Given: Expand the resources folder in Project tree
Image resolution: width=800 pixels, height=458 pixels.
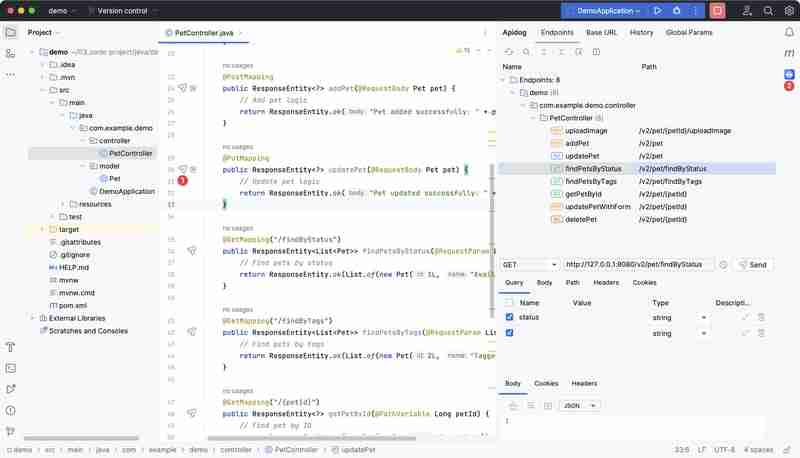Looking at the screenshot, I should (63, 204).
